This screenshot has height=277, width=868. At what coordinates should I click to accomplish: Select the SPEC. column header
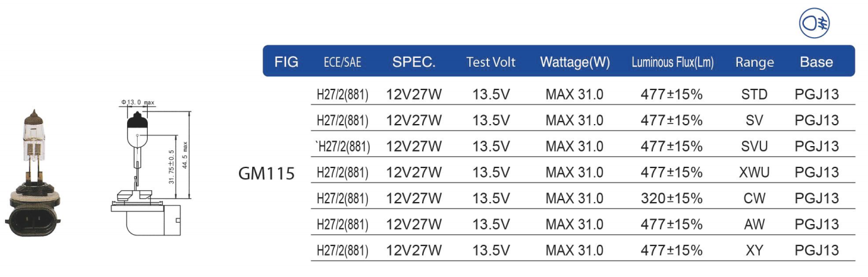[414, 62]
